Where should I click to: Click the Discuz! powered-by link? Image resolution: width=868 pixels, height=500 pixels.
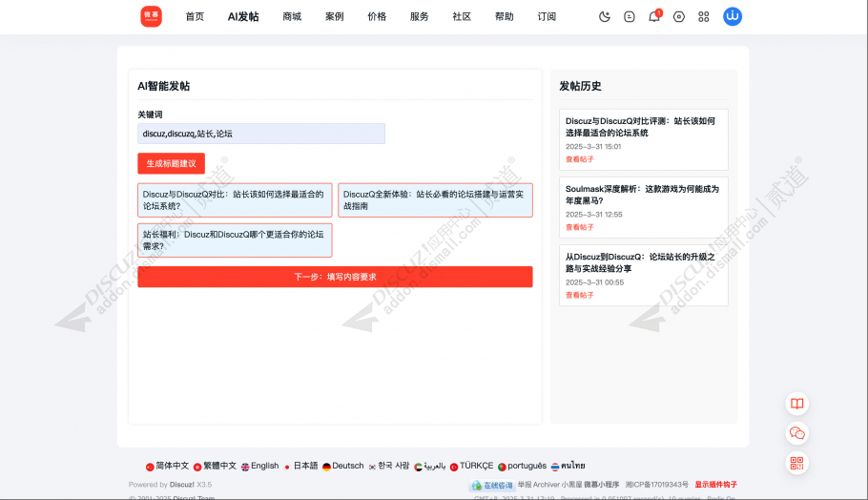click(x=181, y=485)
